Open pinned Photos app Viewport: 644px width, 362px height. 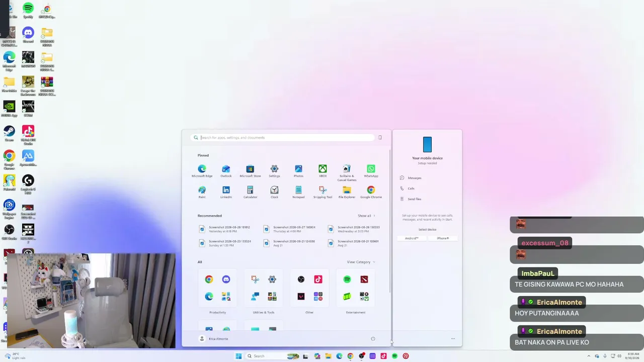coord(298,171)
